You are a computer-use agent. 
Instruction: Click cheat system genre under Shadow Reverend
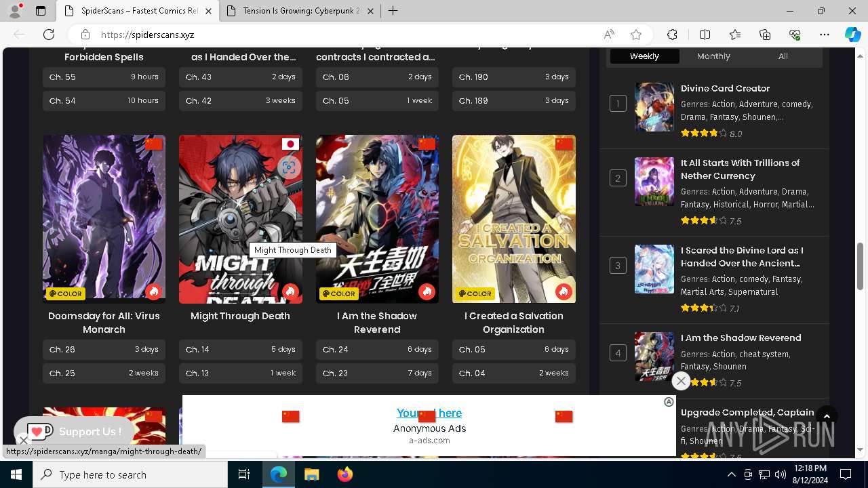[764, 354]
